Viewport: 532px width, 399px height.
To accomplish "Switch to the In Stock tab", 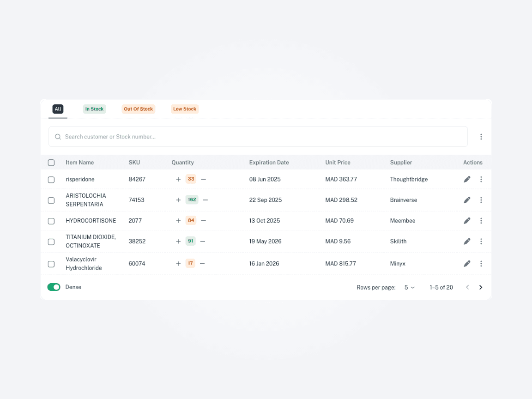I will pos(94,109).
